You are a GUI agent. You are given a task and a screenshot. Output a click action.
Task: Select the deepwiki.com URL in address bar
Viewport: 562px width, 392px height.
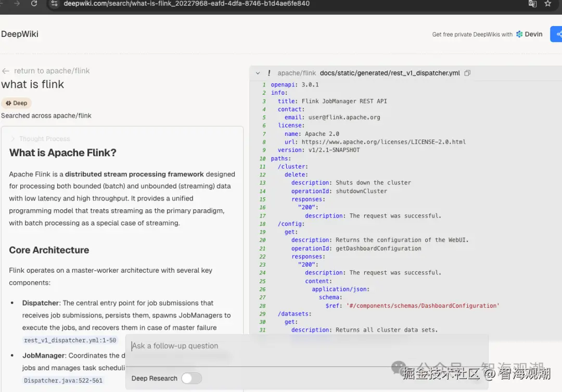186,4
